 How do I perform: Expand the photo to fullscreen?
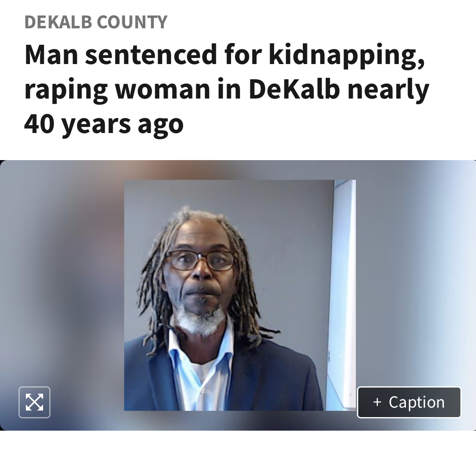[x=34, y=402]
